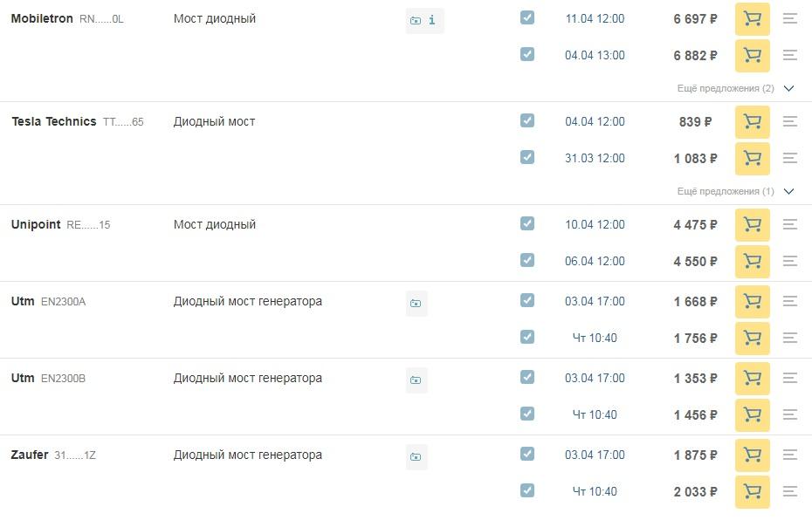Expand Ещё предложения (2) for Mobiletron
812x527 pixels.
click(x=726, y=88)
